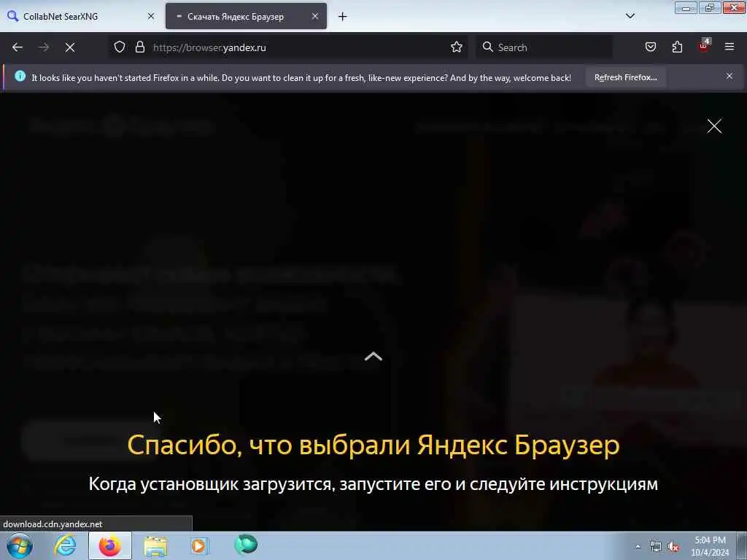
Task: Select the Скачать Яндекс Браузер tab
Action: [x=246, y=16]
